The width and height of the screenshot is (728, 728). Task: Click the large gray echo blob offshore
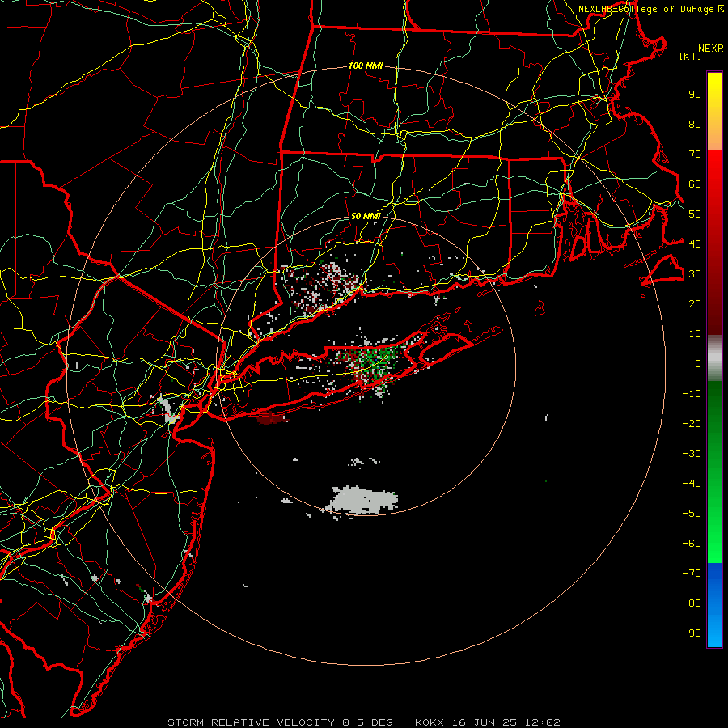pos(363,501)
